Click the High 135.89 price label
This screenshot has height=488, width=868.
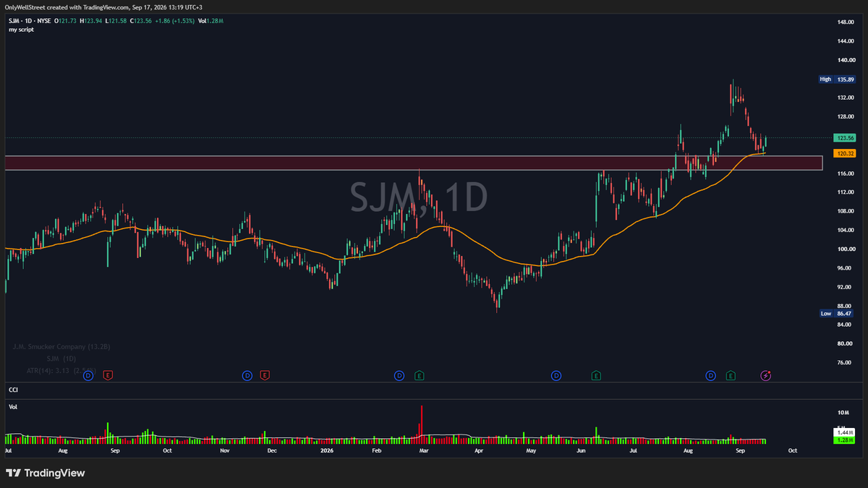tap(838, 79)
